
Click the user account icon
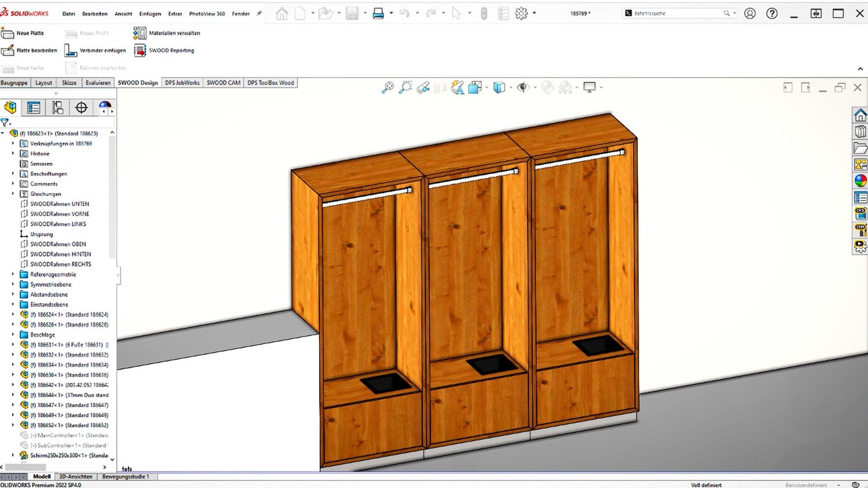tap(750, 14)
